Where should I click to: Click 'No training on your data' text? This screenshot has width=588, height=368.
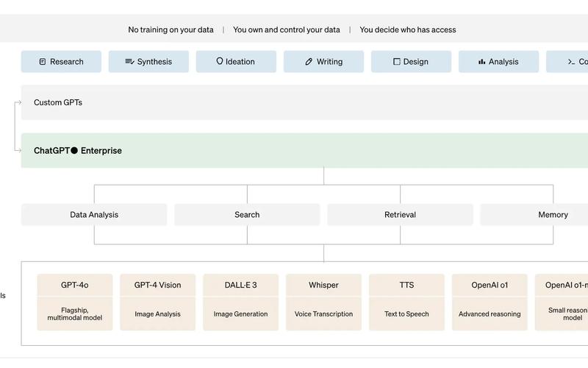tap(171, 29)
